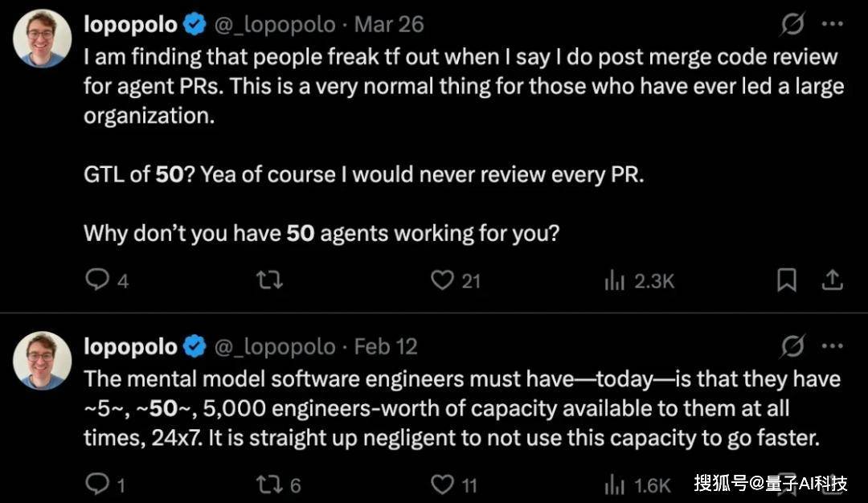Open lopopolo's avatar on second tweet
Viewport: 868px width, 503px height.
tap(43, 360)
